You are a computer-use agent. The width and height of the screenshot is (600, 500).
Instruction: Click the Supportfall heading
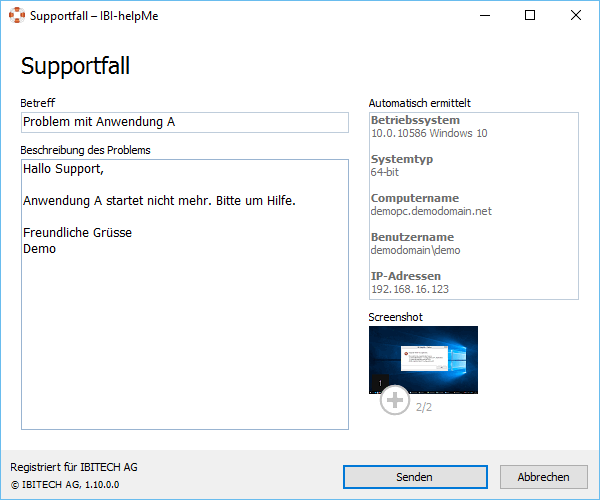(76, 66)
